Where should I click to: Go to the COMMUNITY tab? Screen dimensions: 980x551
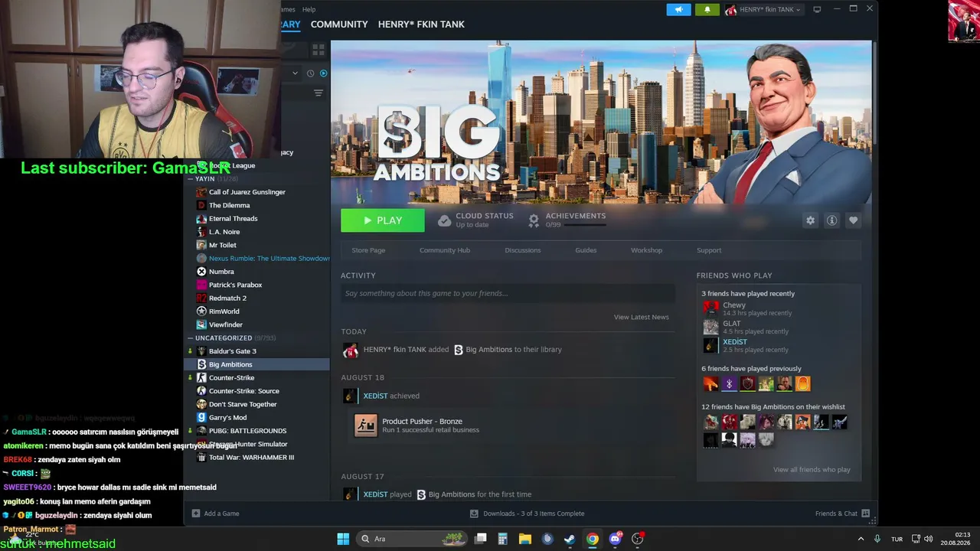pos(339,24)
